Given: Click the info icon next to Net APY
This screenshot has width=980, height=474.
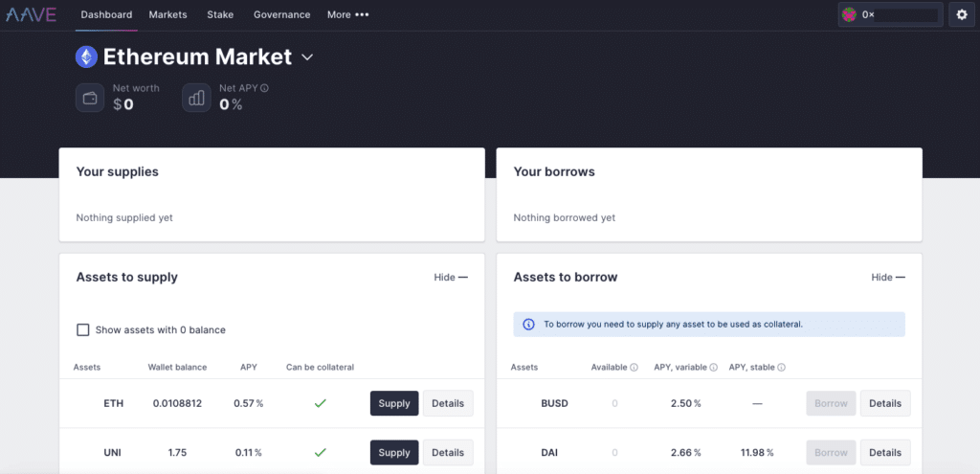Looking at the screenshot, I should click(264, 89).
